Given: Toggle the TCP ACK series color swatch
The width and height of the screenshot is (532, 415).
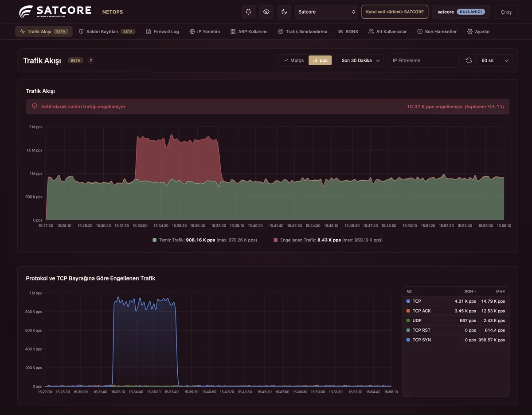Looking at the screenshot, I should 408,311.
